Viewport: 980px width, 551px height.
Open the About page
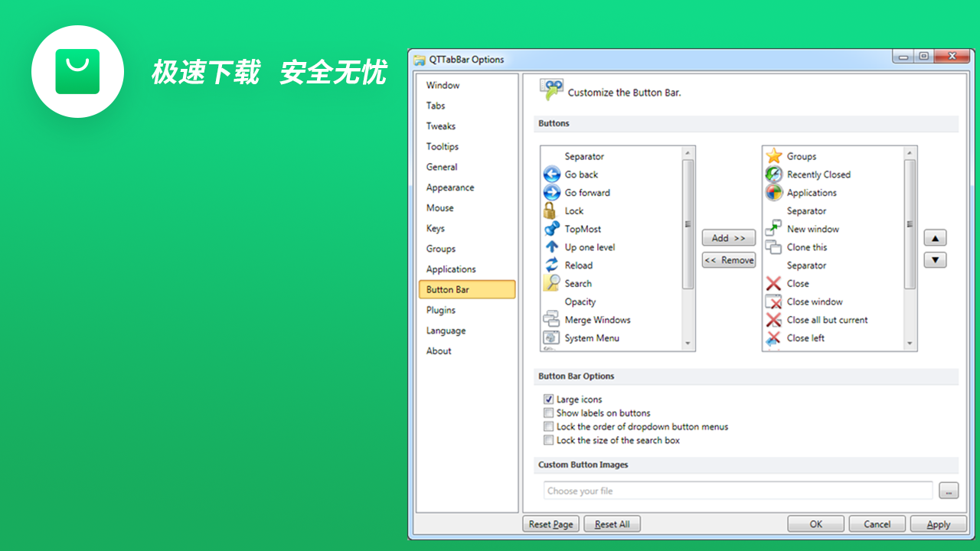467,350
